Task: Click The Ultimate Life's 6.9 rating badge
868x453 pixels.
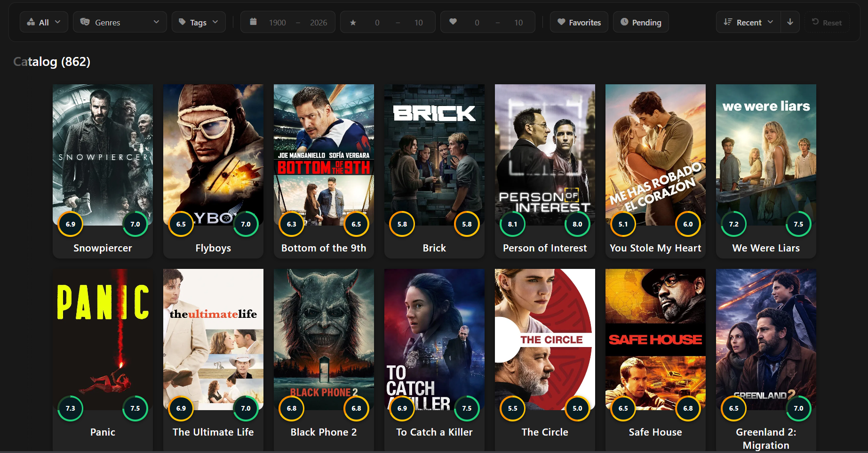Action: [x=181, y=408]
